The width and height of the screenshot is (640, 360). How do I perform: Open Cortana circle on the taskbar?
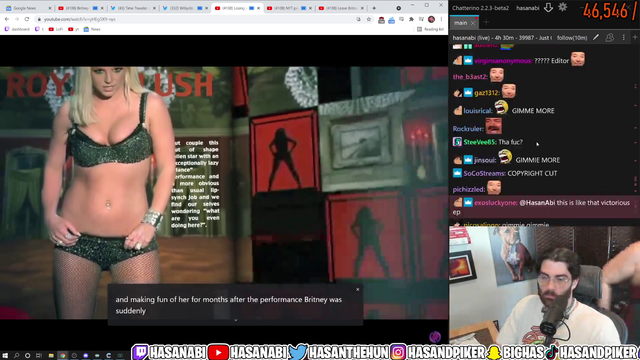[27, 356]
